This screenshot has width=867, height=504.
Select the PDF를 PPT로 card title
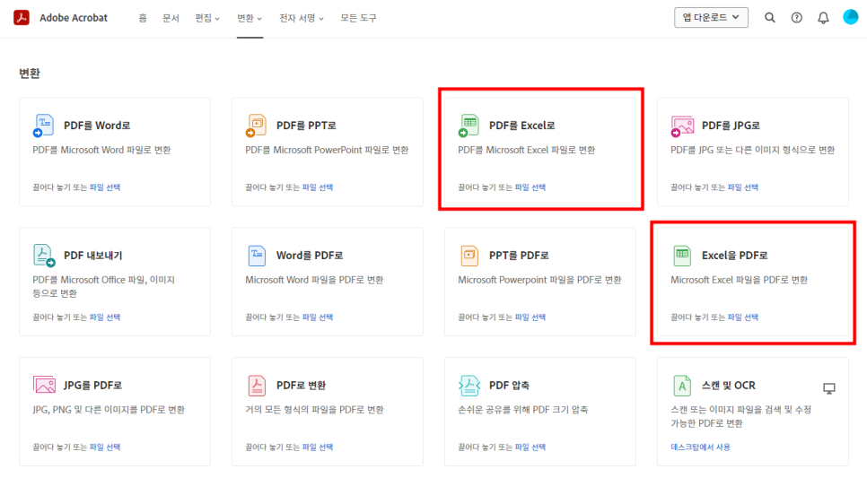[x=306, y=126]
